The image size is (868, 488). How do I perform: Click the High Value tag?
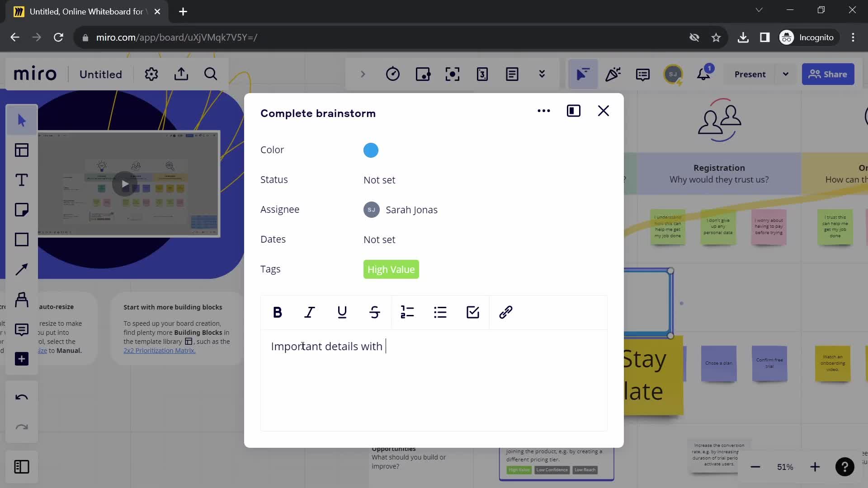pyautogui.click(x=391, y=269)
